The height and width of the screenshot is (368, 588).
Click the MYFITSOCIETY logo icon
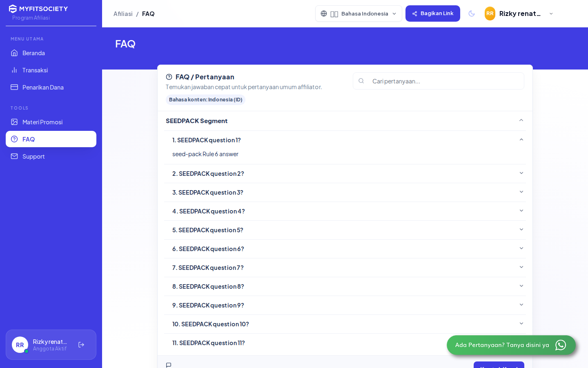point(13,9)
